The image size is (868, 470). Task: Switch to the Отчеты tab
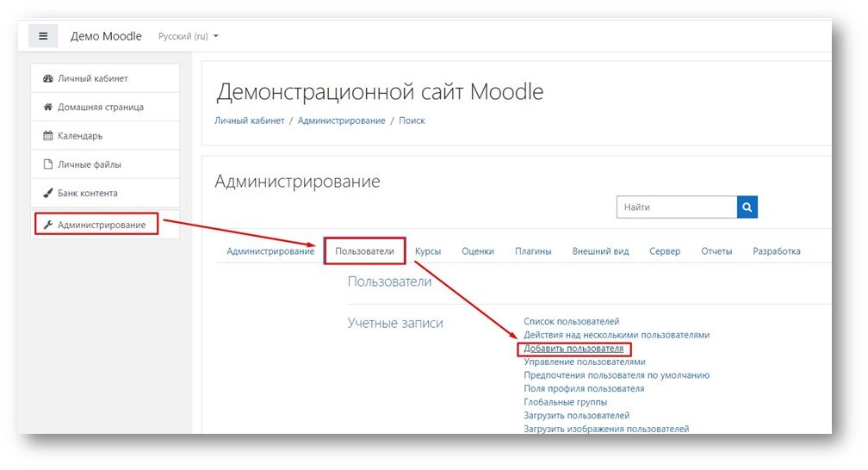(716, 251)
